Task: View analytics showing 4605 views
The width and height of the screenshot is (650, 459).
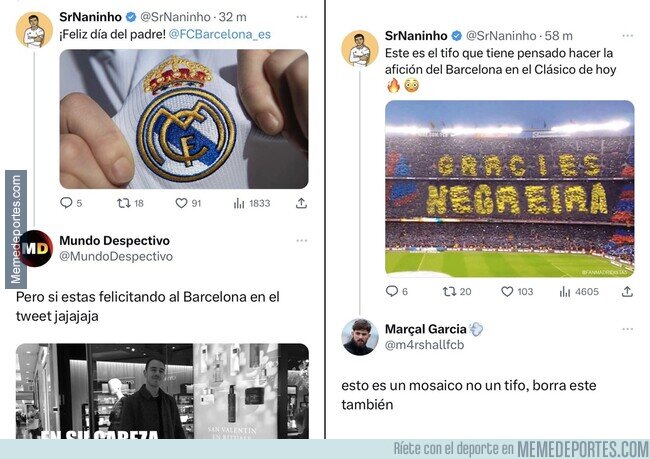Action: (x=565, y=291)
